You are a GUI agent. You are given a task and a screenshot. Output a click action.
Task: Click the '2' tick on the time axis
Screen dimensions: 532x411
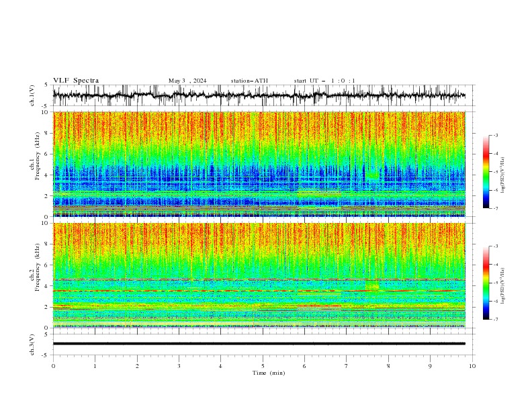(x=137, y=366)
